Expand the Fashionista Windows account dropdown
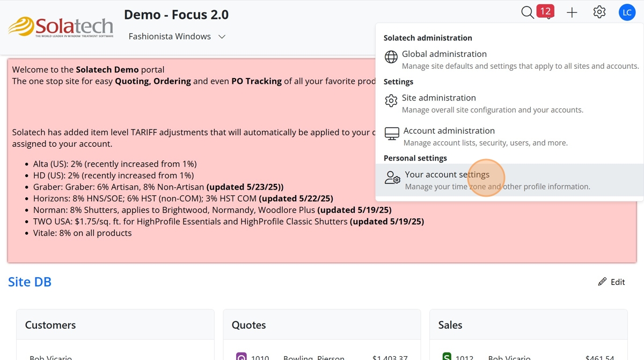 [177, 37]
